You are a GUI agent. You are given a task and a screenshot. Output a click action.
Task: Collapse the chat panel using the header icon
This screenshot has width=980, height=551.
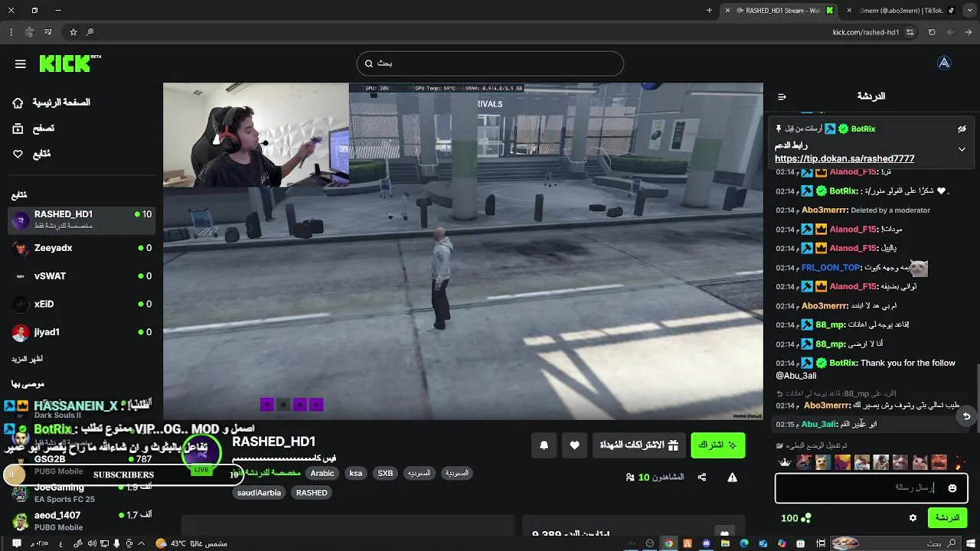coord(782,96)
